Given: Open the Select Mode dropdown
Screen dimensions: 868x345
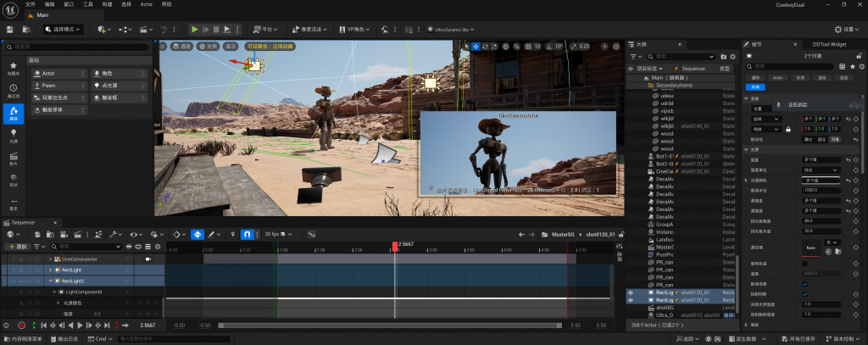Looking at the screenshot, I should [64, 29].
